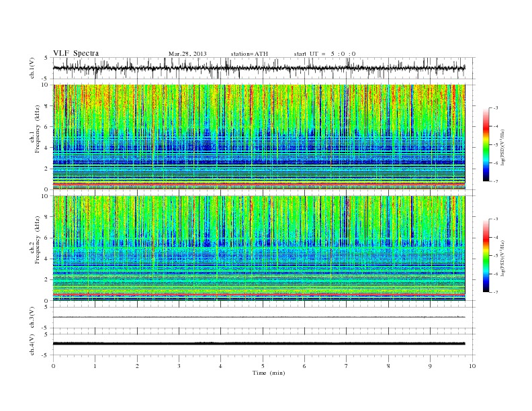
Task: Click the "ch.4(V)" axis label
Action: [x=32, y=345]
